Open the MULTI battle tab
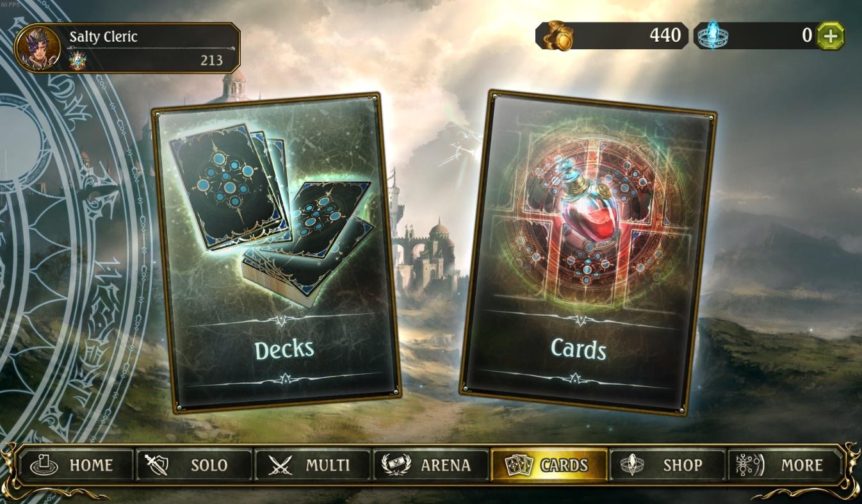This screenshot has width=862, height=504. click(x=313, y=465)
